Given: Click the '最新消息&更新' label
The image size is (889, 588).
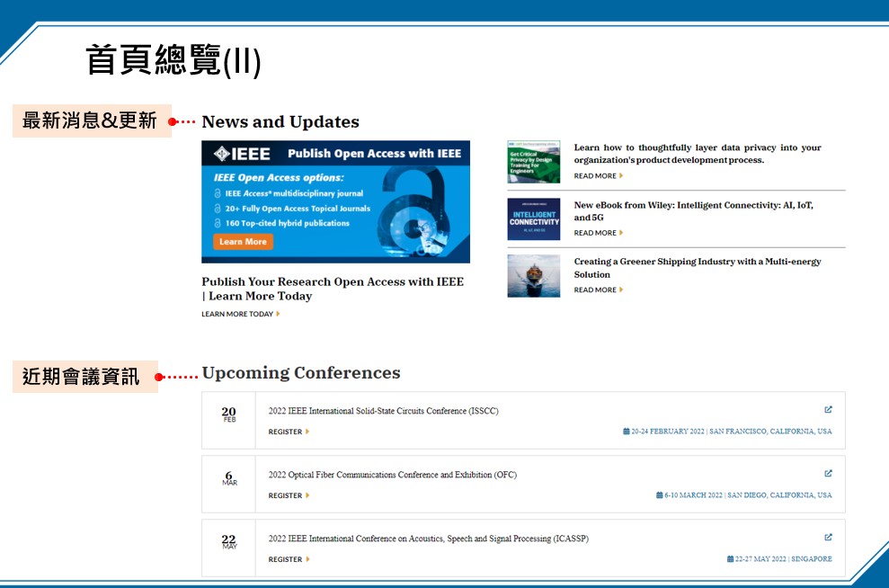Looking at the screenshot, I should 92,120.
